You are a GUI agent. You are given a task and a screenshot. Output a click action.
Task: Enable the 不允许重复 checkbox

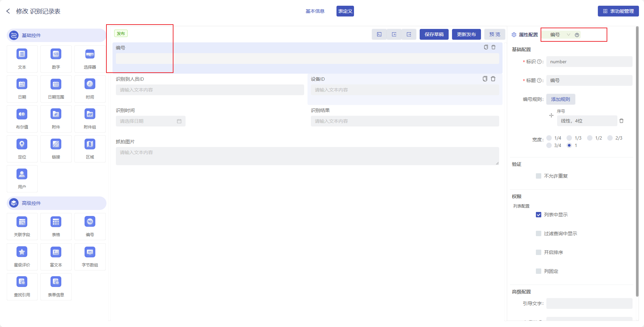(539, 176)
